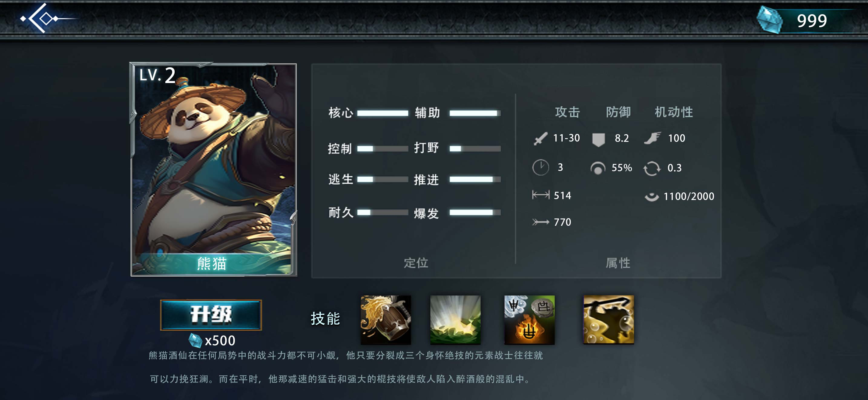Click the 升级 upgrade button
The width and height of the screenshot is (868, 400).
coord(211,315)
